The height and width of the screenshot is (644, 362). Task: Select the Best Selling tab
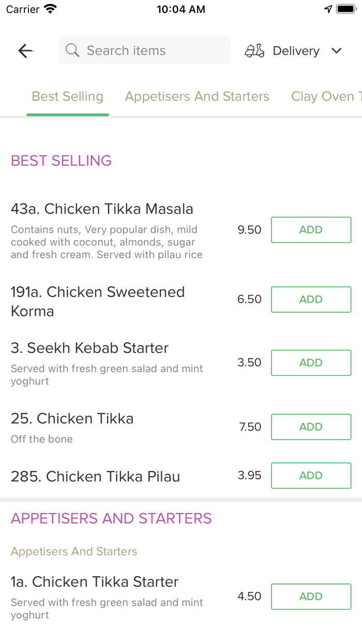click(67, 96)
